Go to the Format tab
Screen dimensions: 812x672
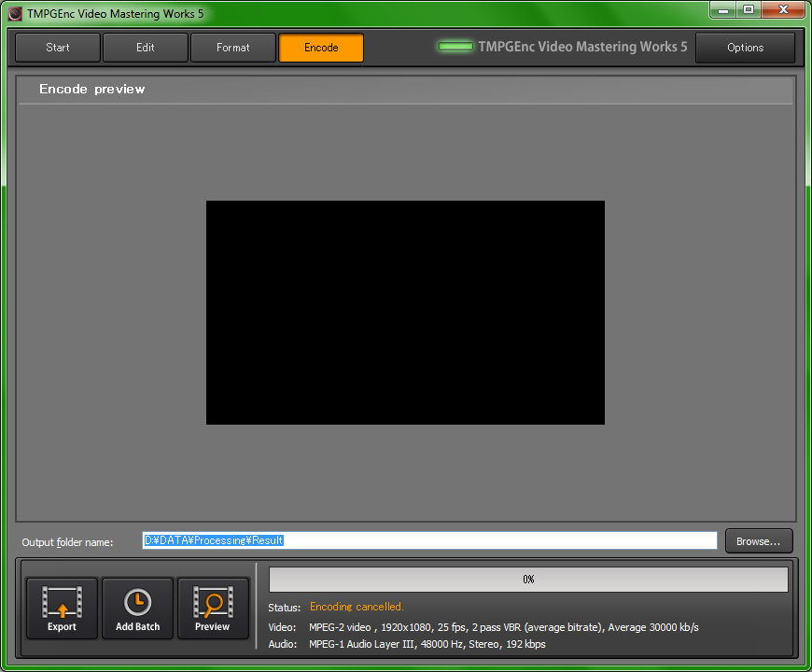tap(233, 48)
